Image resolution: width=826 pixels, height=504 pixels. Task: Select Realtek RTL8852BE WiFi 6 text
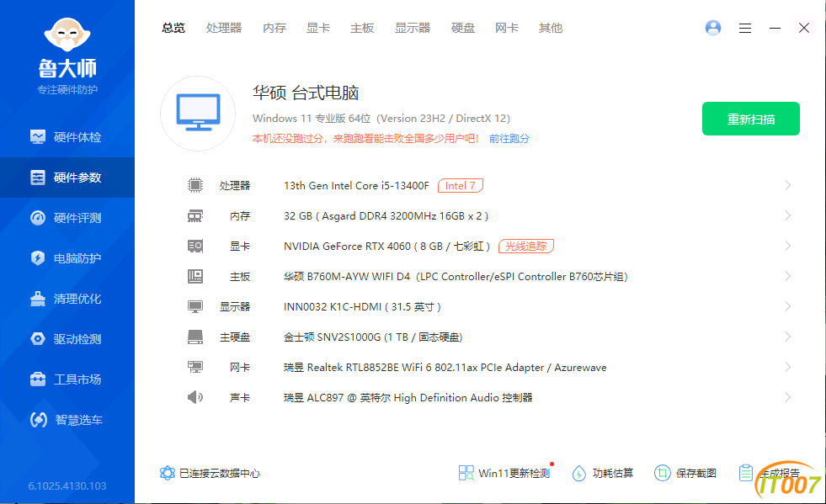[445, 367]
